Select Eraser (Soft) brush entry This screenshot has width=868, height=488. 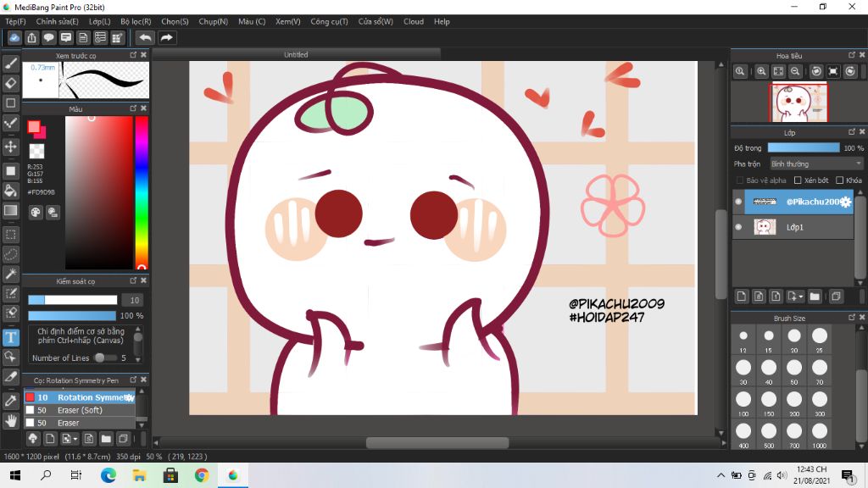80,410
